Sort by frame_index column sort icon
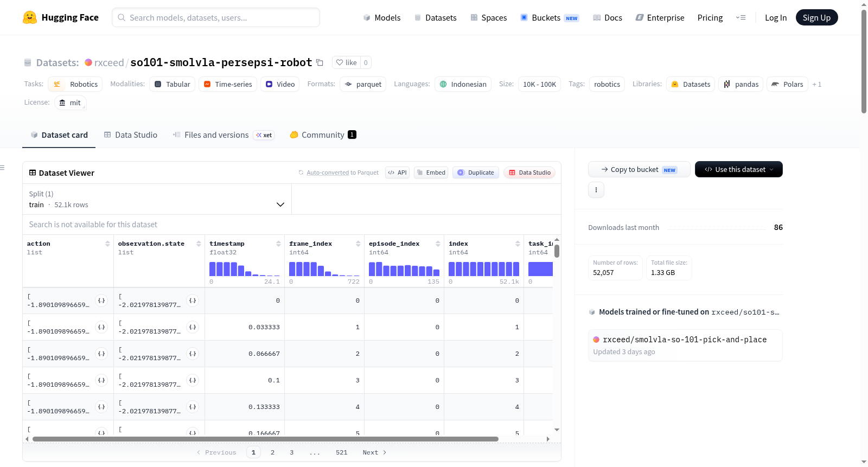Image resolution: width=868 pixels, height=467 pixels. pos(358,244)
